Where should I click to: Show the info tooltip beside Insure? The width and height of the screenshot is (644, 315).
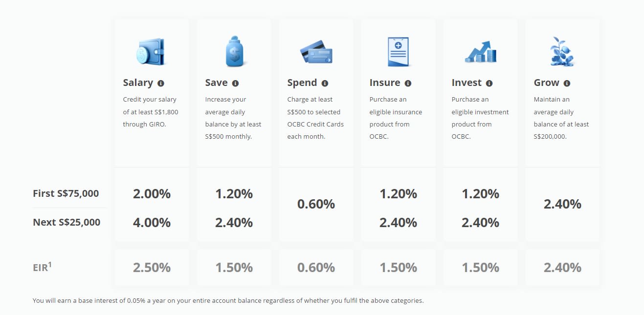click(x=408, y=84)
